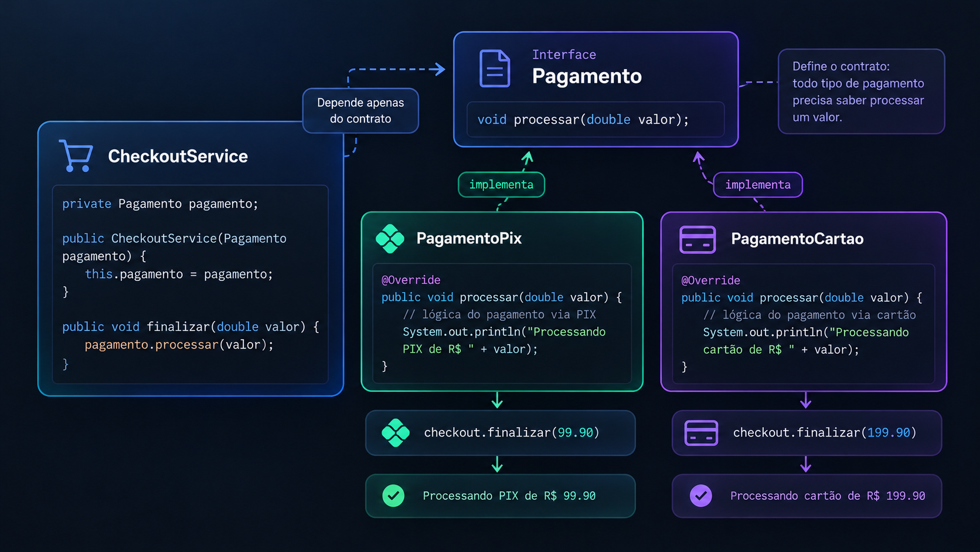Screen dimensions: 980x552
Task: Click the "PagamentoPix" class title
Action: 469,238
